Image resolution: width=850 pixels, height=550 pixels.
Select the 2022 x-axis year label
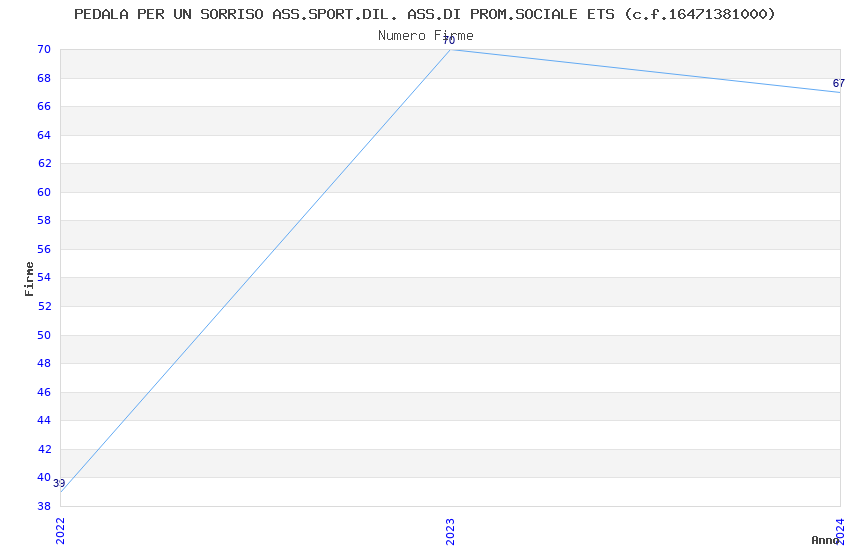tap(60, 531)
